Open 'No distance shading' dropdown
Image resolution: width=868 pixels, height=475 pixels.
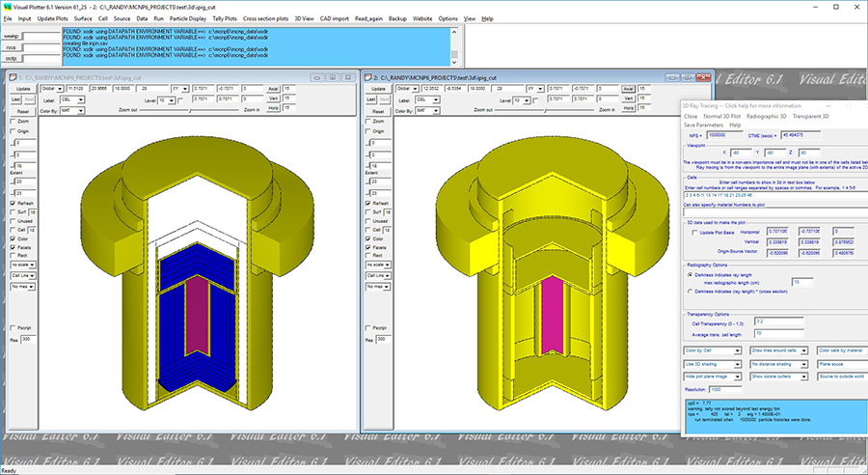click(779, 364)
